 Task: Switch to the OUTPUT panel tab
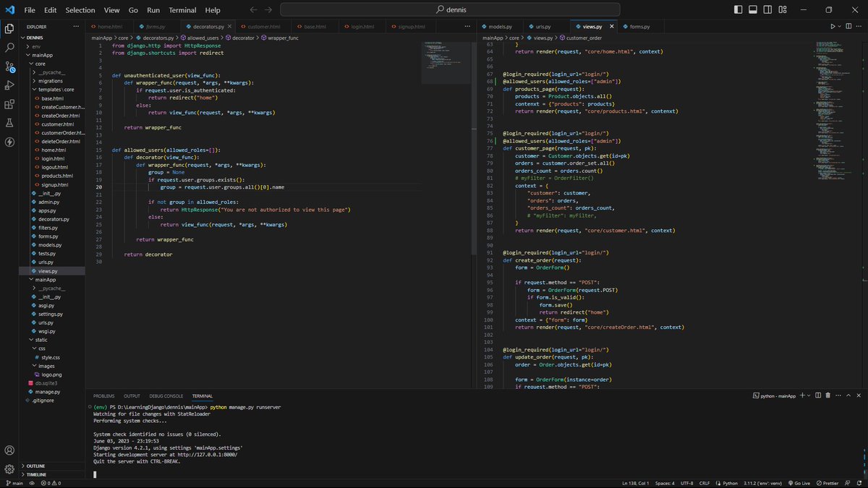point(132,396)
